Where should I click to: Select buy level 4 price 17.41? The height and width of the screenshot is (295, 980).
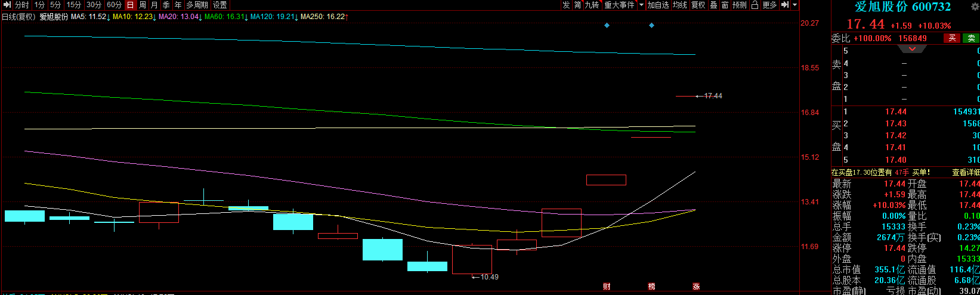click(x=895, y=147)
